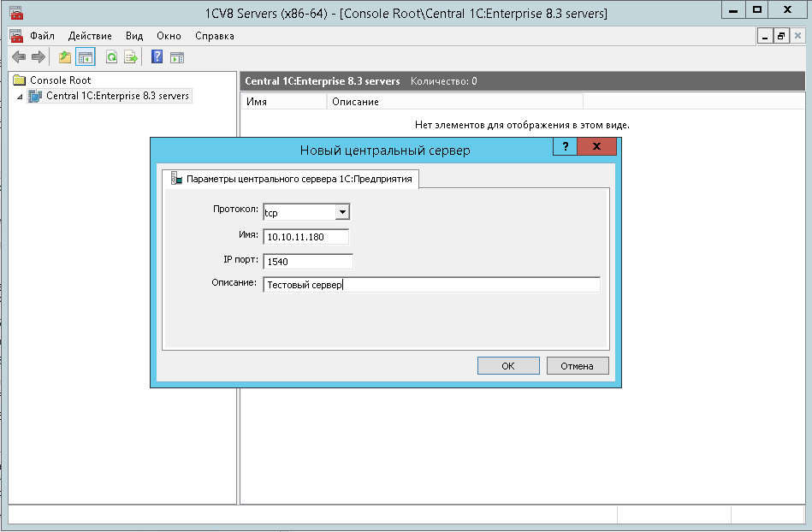The height and width of the screenshot is (532, 812).
Task: Click the dialog's question mark help button
Action: point(565,147)
